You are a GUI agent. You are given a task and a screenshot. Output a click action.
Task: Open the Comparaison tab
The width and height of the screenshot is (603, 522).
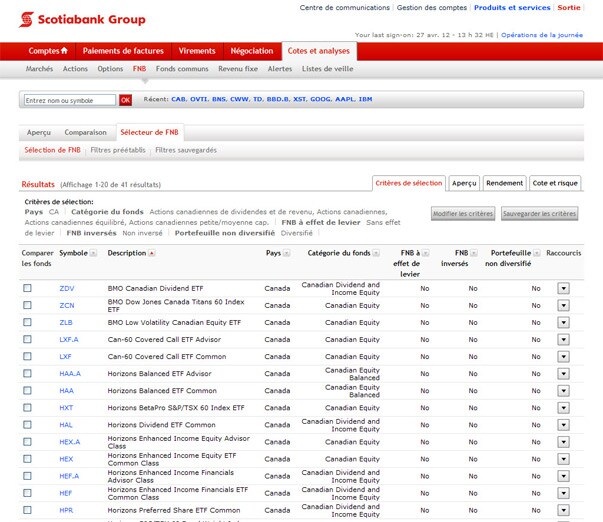pos(85,132)
